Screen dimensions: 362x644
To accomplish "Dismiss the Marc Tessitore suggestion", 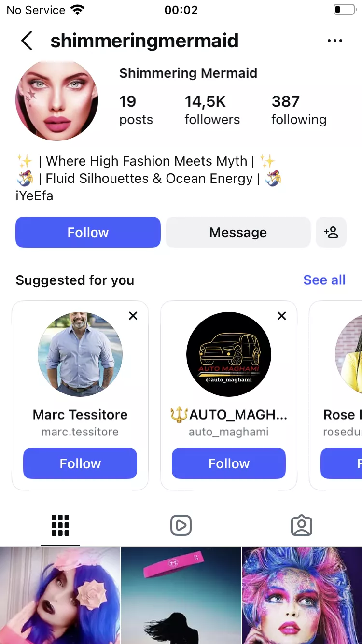I will coord(133,316).
